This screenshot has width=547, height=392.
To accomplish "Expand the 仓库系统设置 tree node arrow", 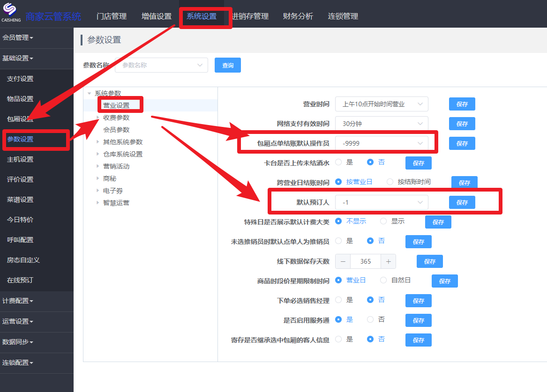I will click(97, 154).
